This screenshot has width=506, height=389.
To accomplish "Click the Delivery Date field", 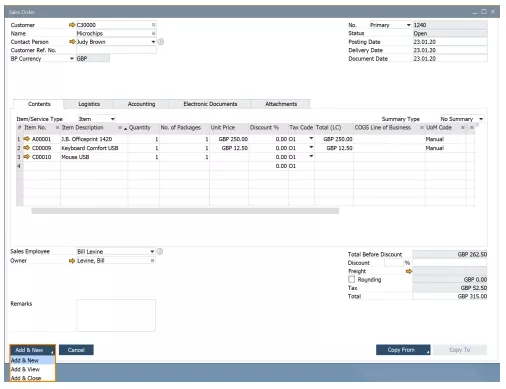I will [x=450, y=50].
